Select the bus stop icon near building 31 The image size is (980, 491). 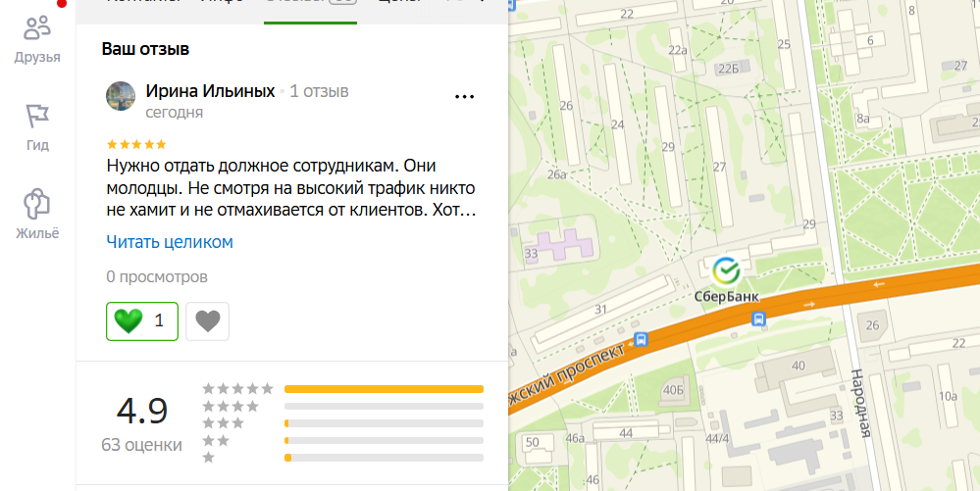click(641, 339)
